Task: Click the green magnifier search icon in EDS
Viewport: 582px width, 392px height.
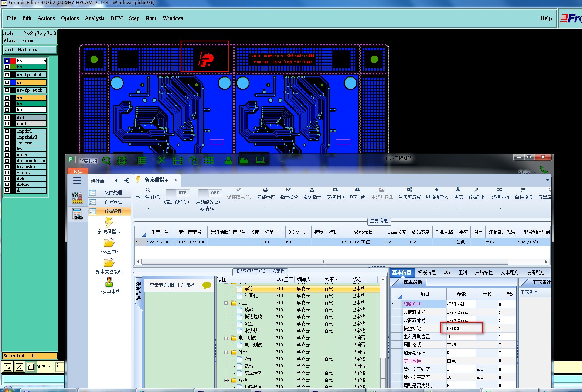Action: point(107,161)
